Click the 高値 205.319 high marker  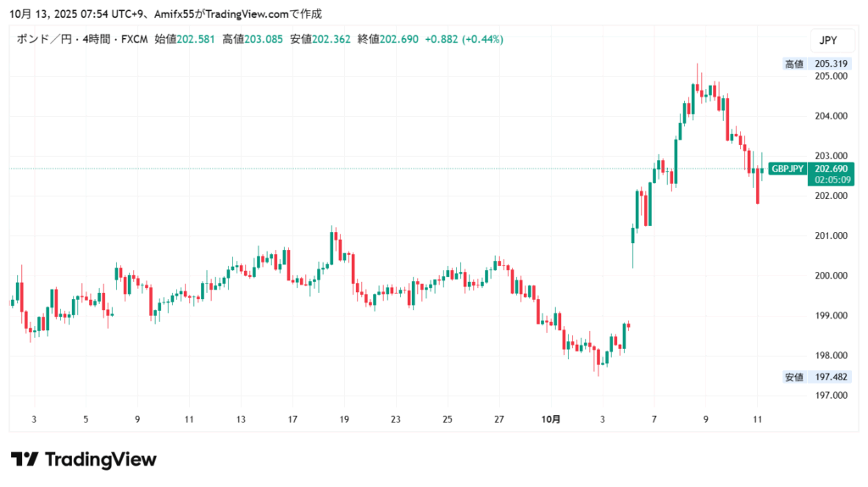pyautogui.click(x=816, y=64)
